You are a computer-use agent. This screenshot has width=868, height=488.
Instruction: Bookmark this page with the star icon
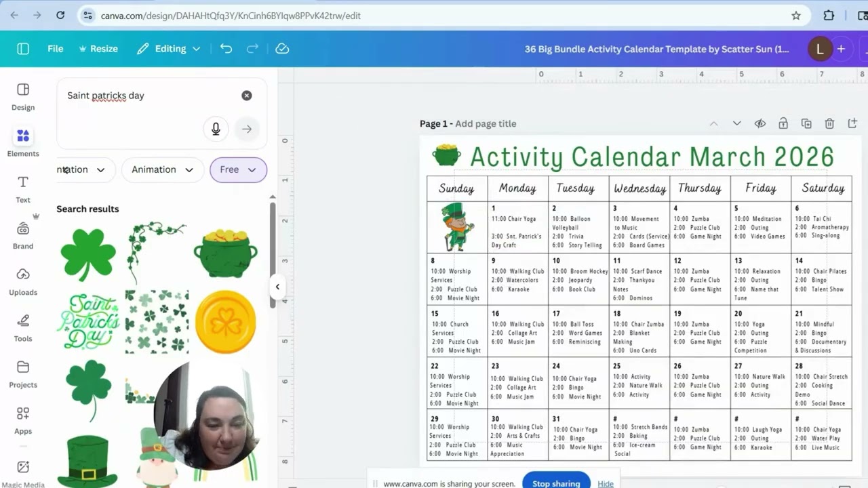(796, 15)
